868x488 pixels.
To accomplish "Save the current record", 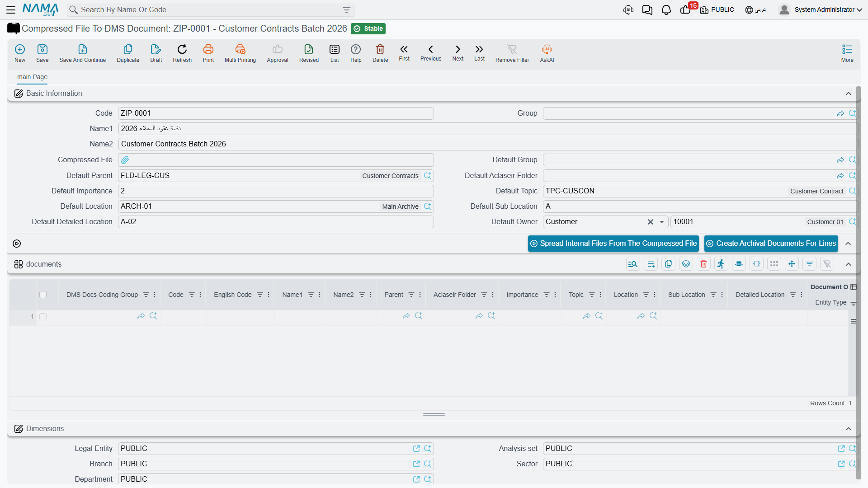I will coord(42,53).
